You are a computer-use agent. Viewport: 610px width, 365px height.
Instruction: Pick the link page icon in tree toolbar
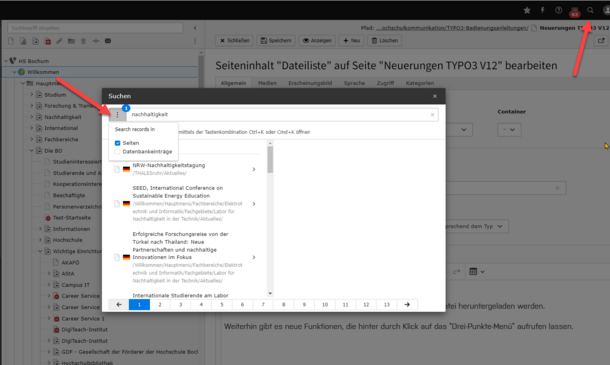click(x=59, y=41)
